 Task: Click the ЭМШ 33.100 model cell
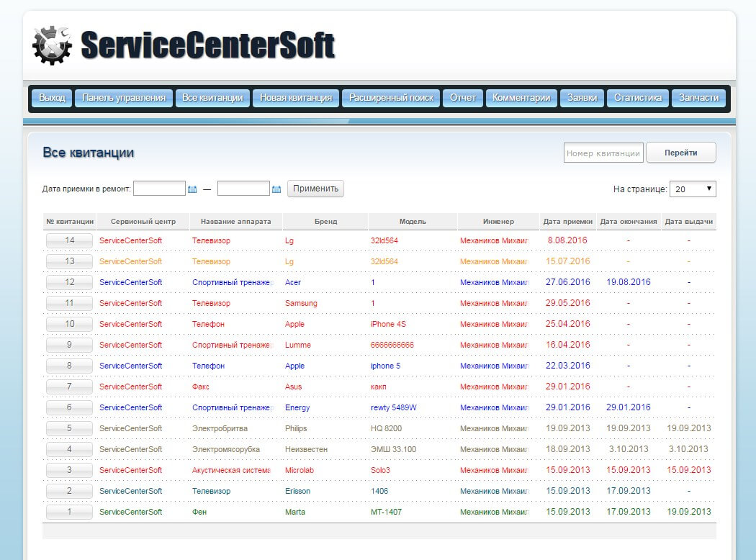(x=393, y=449)
